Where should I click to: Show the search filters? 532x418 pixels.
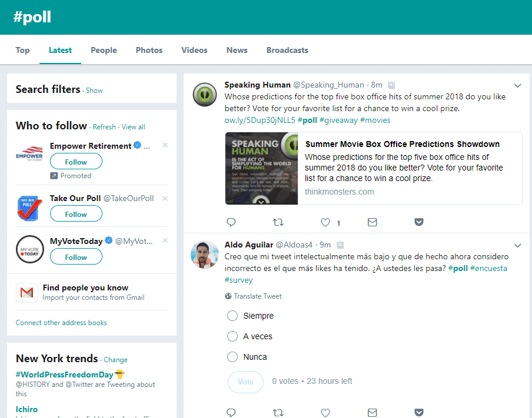pos(94,90)
